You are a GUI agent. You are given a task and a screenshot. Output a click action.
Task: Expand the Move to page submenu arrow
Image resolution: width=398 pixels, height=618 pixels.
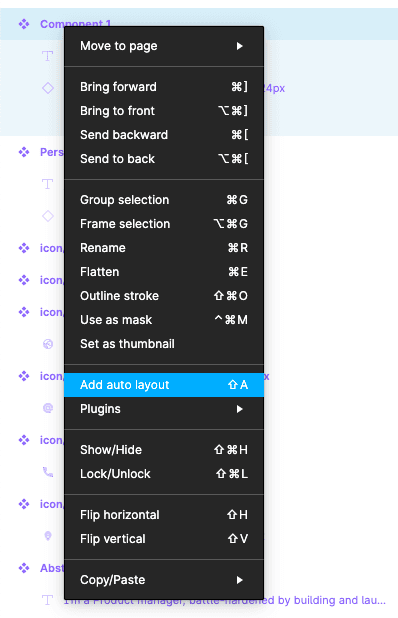point(239,46)
